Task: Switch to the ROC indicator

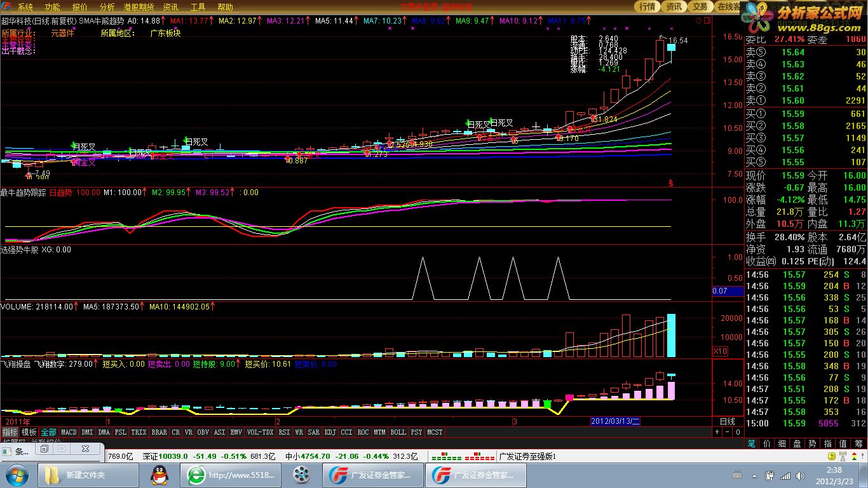Action: pyautogui.click(x=363, y=432)
